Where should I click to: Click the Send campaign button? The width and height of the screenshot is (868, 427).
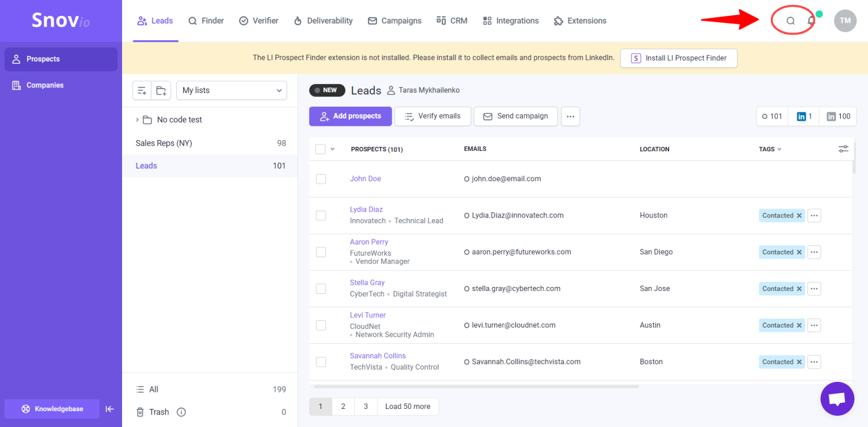click(515, 116)
